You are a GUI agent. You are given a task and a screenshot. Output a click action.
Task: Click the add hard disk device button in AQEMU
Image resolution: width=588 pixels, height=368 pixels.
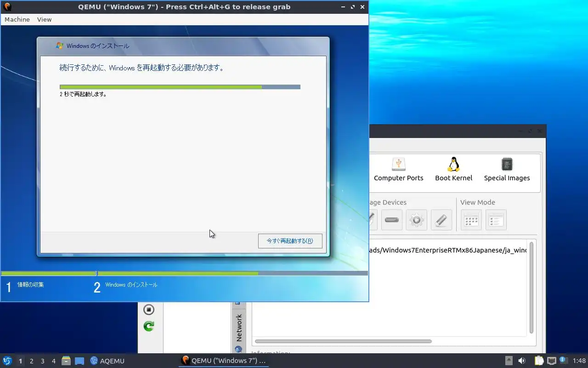point(391,220)
